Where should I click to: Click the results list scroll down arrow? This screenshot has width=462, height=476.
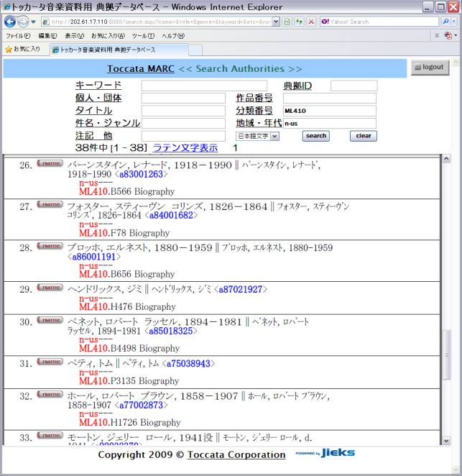coord(446,441)
